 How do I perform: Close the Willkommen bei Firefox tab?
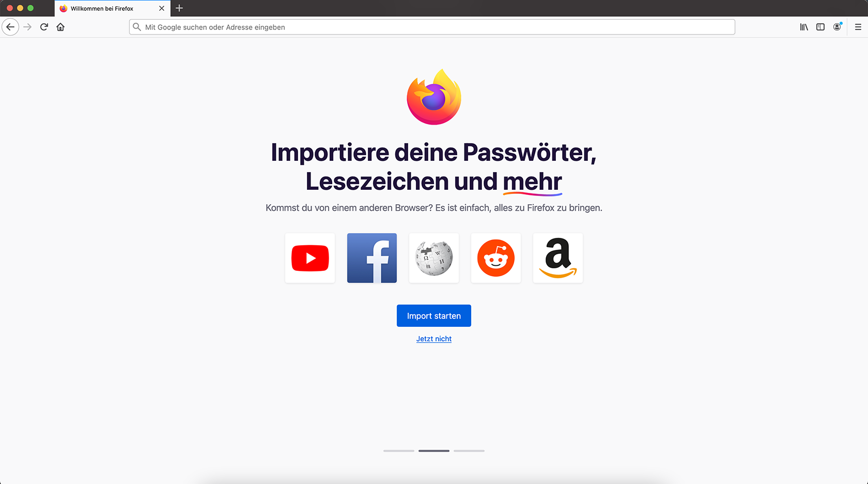click(x=162, y=8)
